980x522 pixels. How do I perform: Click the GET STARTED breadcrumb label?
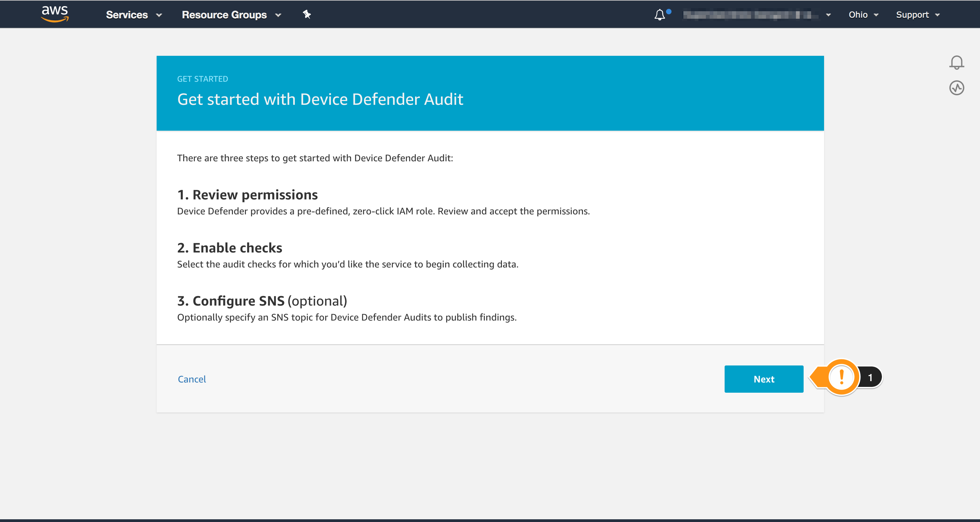202,79
